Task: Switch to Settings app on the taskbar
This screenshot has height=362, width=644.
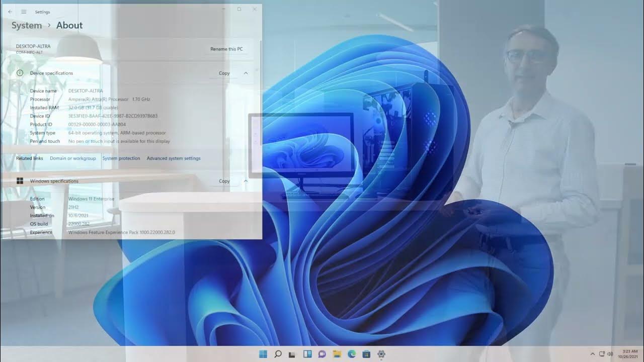Action: coord(381,354)
